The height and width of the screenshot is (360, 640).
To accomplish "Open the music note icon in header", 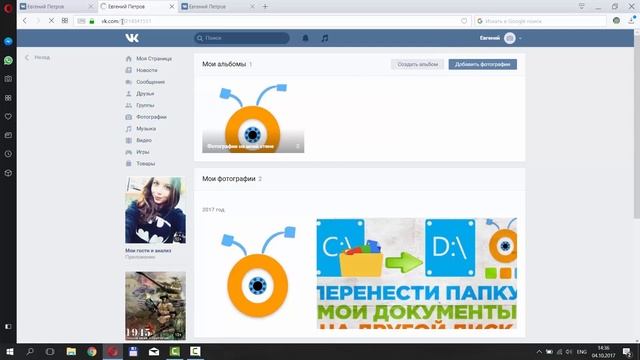I will [x=324, y=38].
